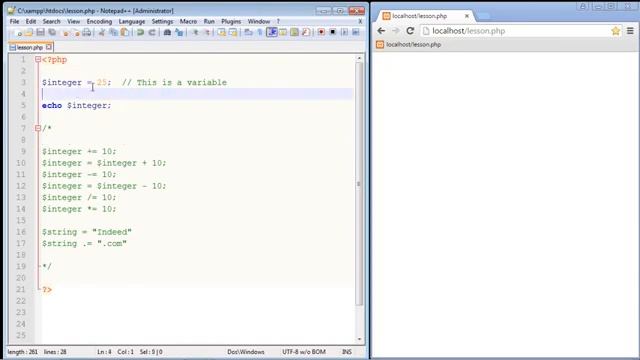Screen dimensions: 640x360
Task: Open the Replace toolbar icon
Action: (179, 32)
